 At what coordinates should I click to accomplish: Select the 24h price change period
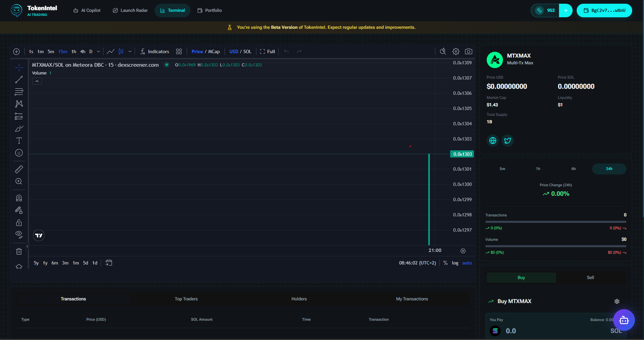click(609, 169)
